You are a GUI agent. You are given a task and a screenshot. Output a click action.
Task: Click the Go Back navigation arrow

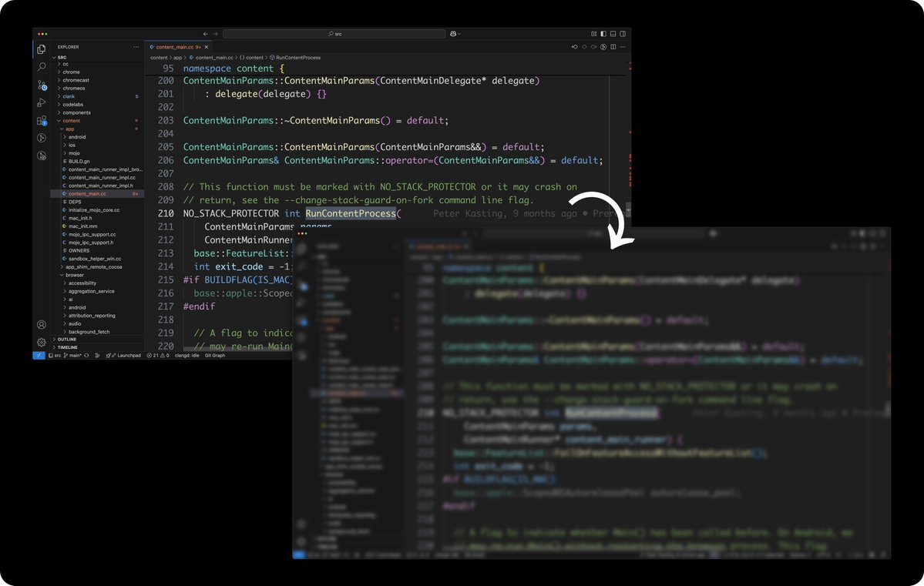point(205,34)
